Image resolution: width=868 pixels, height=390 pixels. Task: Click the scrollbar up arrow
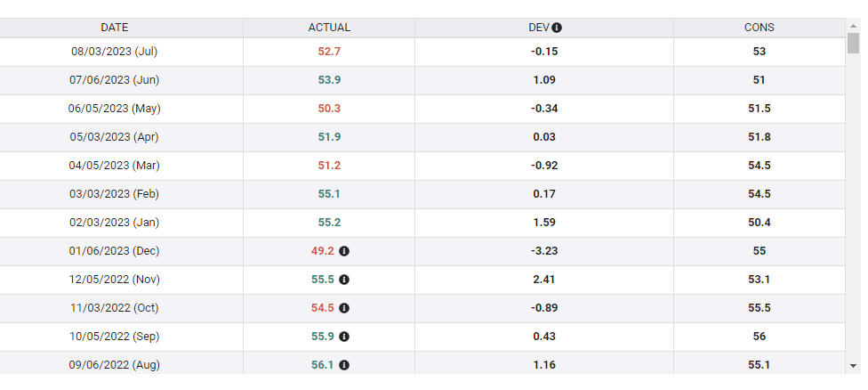(853, 25)
